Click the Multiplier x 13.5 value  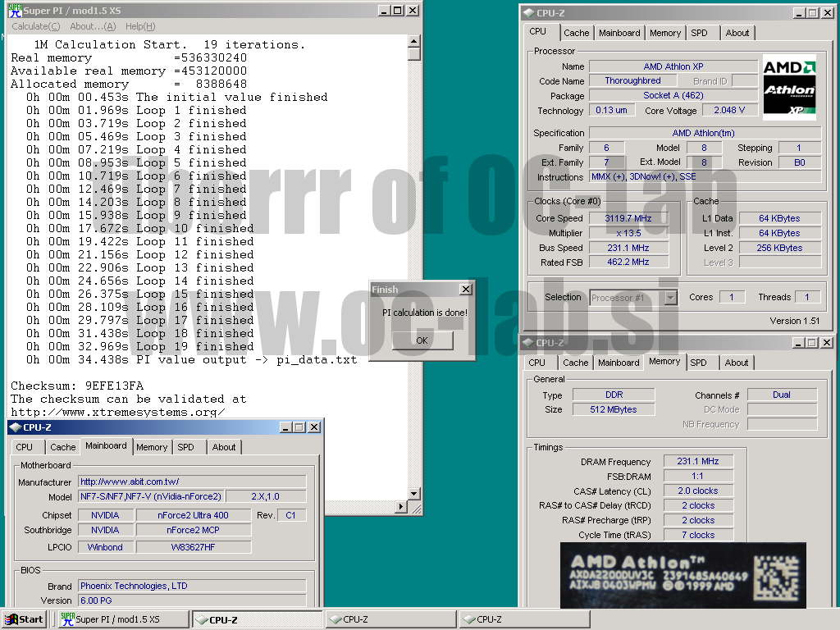point(628,233)
